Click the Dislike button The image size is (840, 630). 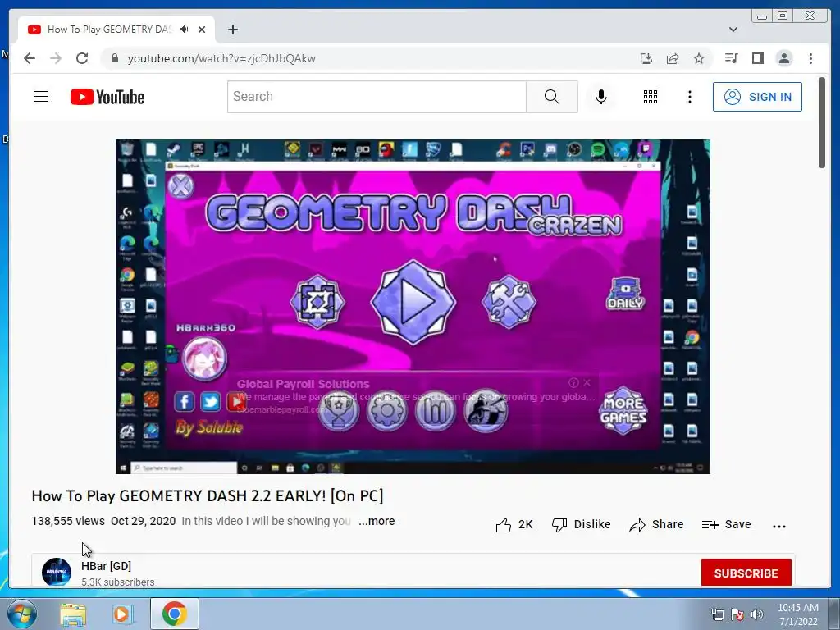(x=582, y=525)
